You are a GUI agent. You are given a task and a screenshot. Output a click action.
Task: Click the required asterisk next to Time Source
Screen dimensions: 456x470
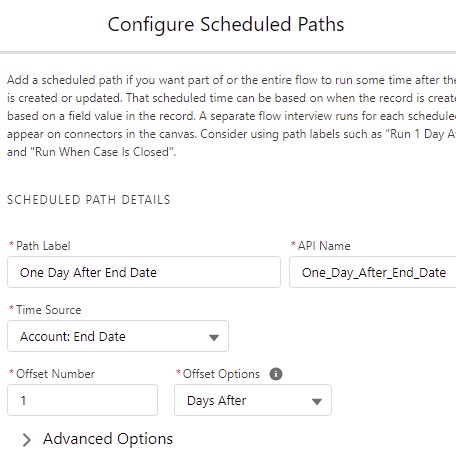click(x=11, y=308)
